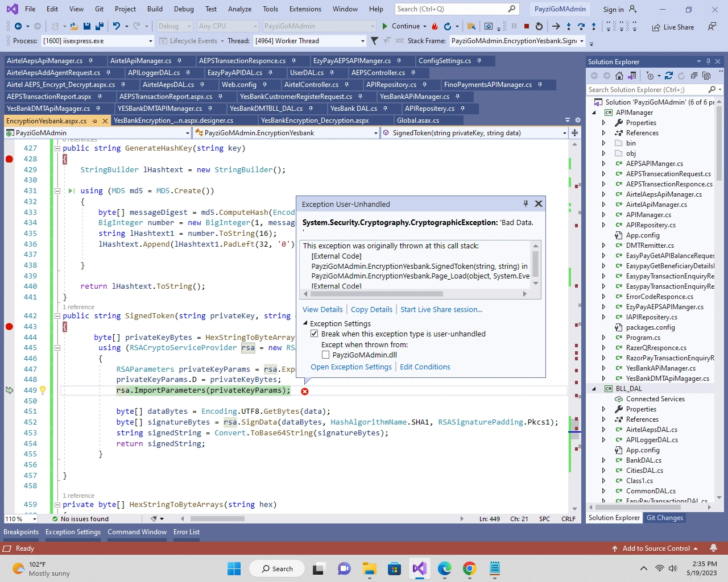Collapse the Exception Settings section
This screenshot has height=582, width=728.
pyautogui.click(x=305, y=323)
